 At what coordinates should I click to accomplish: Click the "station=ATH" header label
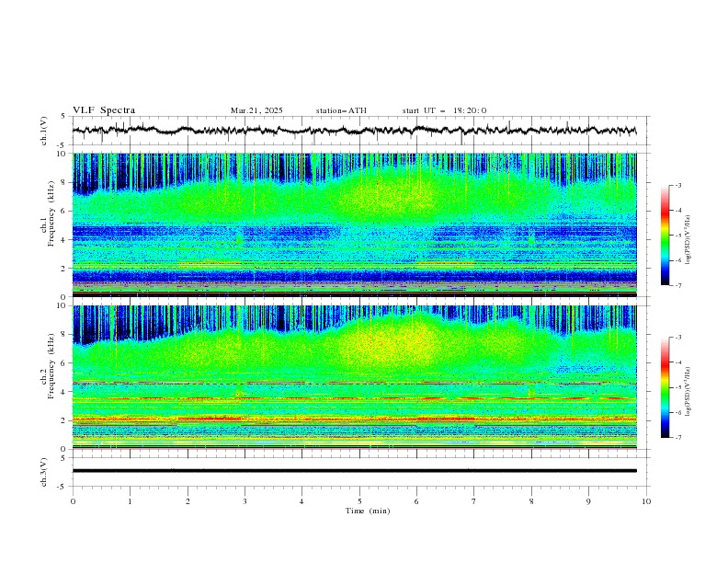click(x=341, y=110)
